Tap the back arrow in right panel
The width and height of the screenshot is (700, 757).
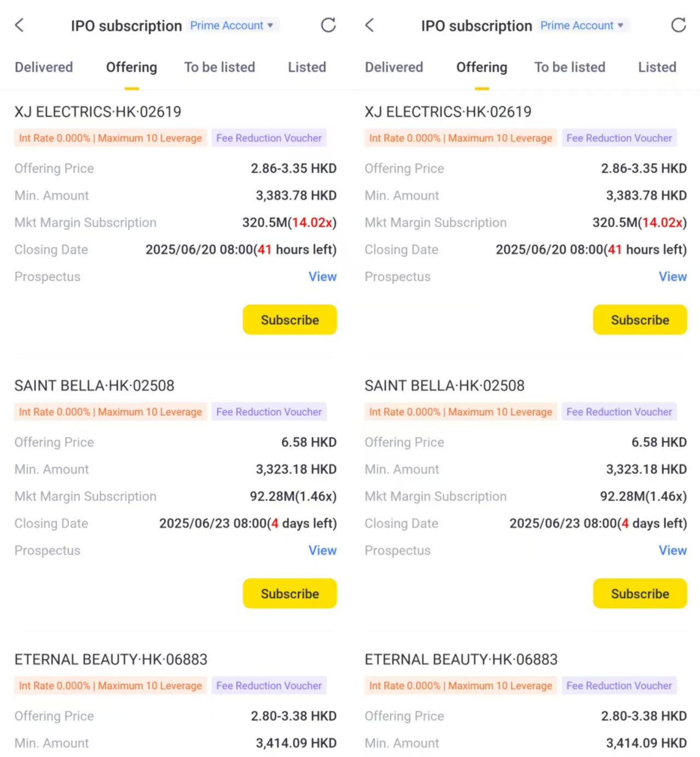[x=370, y=25]
